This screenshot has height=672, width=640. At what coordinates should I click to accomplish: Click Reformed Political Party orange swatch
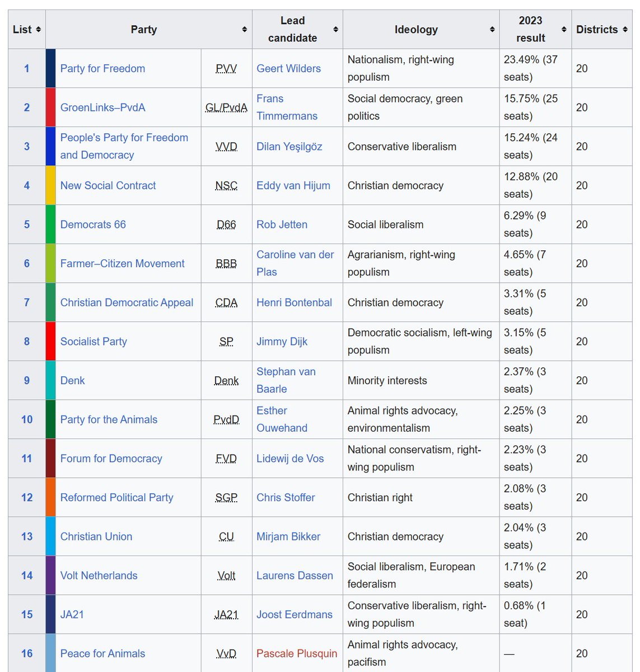point(50,497)
